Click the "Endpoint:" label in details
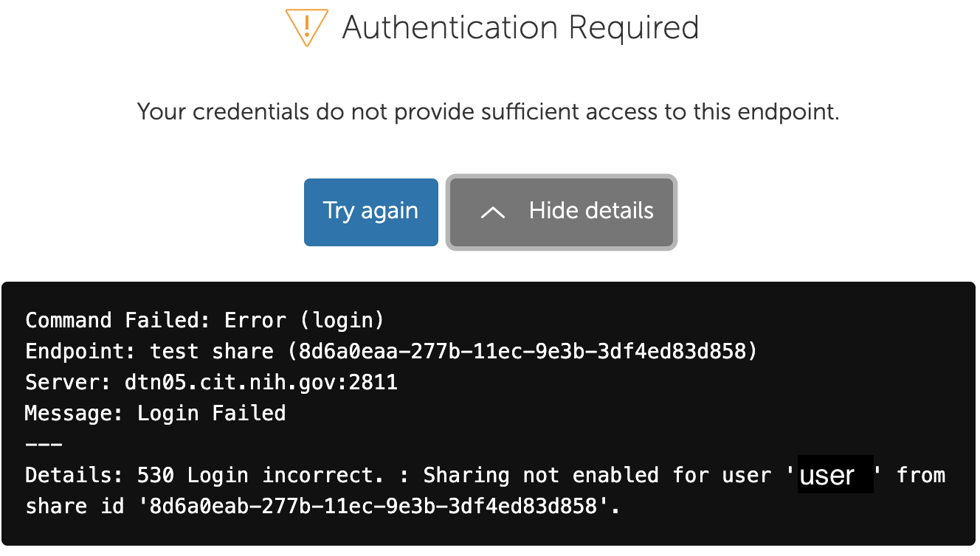The image size is (980, 556). point(81,351)
